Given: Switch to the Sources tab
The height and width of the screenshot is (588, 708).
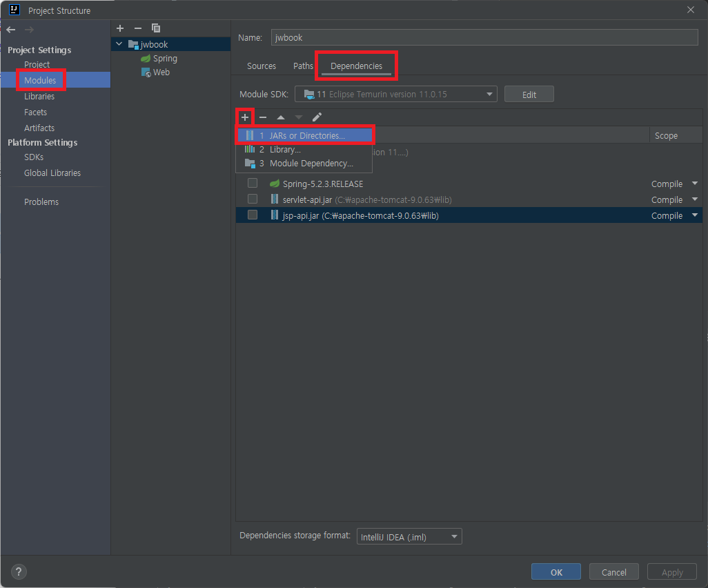Looking at the screenshot, I should click(262, 66).
